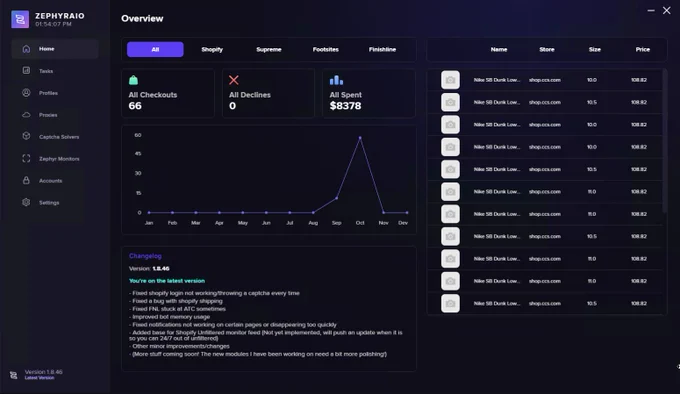Click the October peak data point
680x394 pixels.
coord(360,138)
